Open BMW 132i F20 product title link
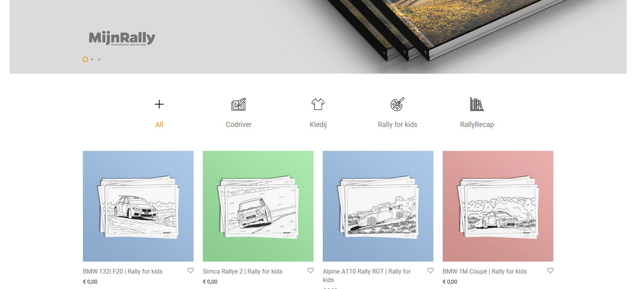This screenshot has width=644, height=289. pos(123,272)
